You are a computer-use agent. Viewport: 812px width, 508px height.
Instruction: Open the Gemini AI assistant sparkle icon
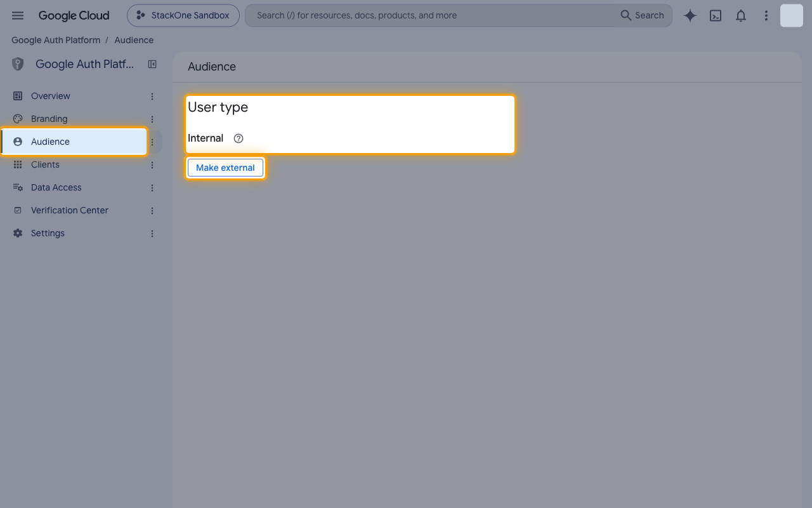pyautogui.click(x=690, y=15)
